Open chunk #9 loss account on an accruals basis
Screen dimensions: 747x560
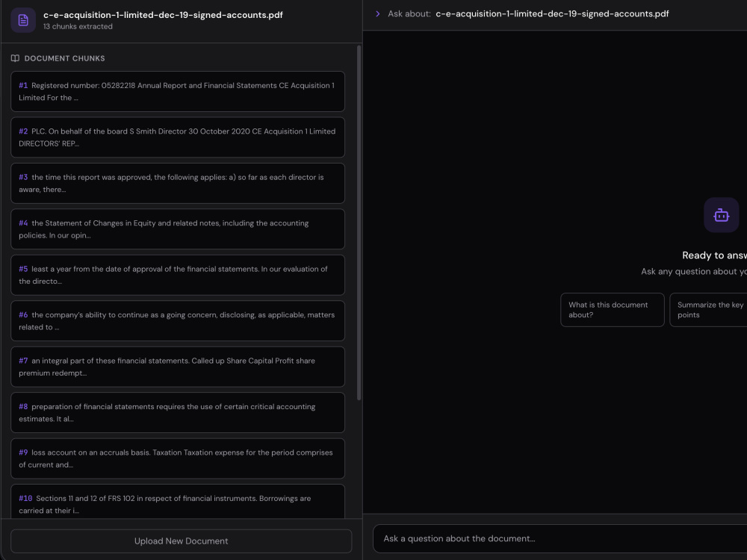(178, 458)
